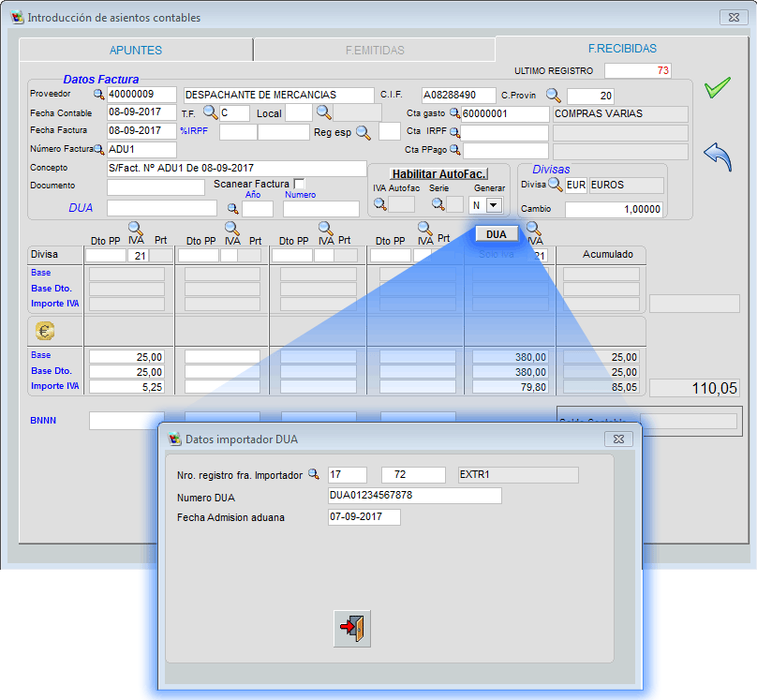Select the F.RECIBIDAS tab
This screenshot has height=700, width=757.
click(x=622, y=49)
